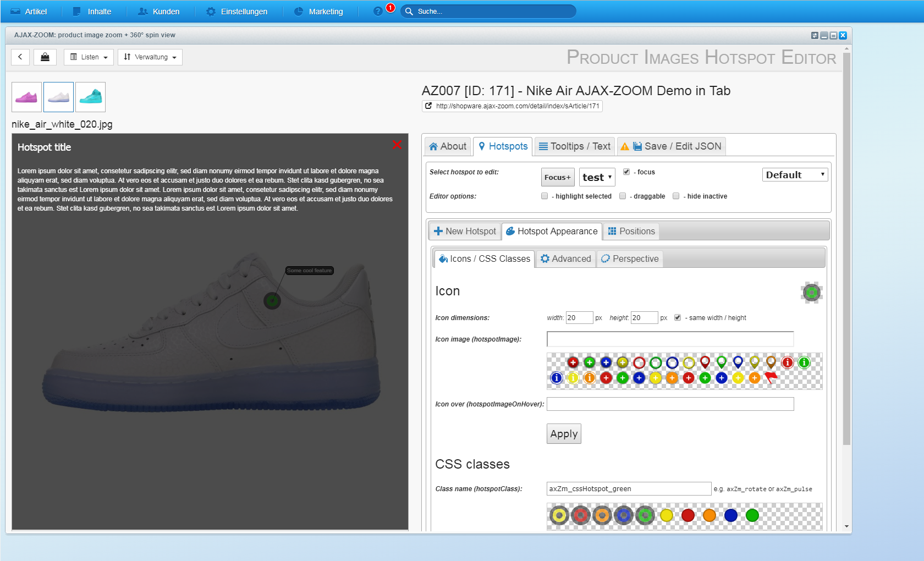
Task: Switch to the About tab
Action: [448, 146]
